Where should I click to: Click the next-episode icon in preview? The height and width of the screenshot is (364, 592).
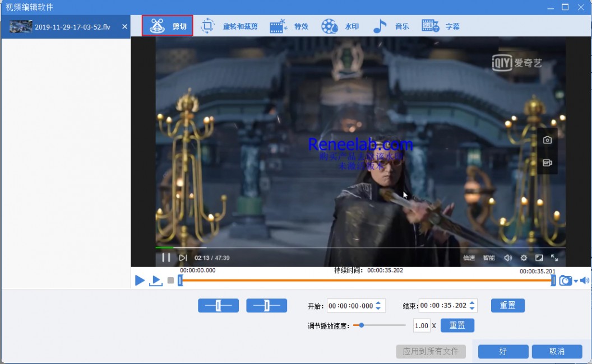click(x=183, y=258)
